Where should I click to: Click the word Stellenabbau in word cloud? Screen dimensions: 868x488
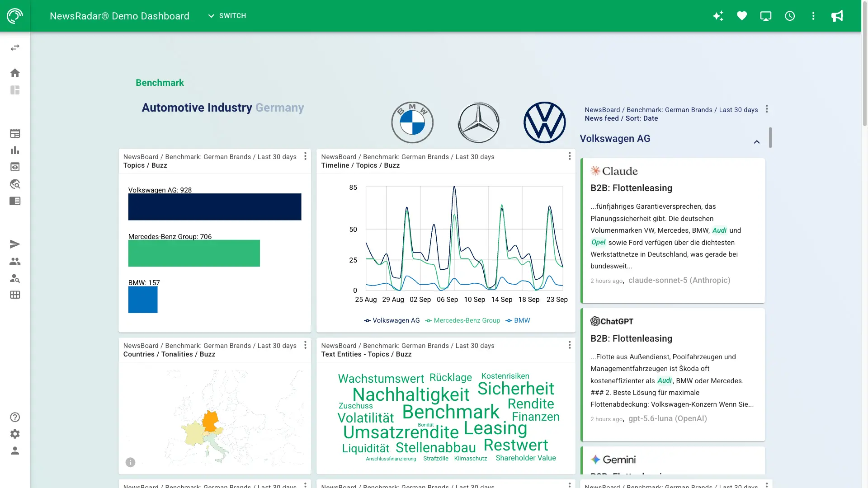pyautogui.click(x=436, y=448)
